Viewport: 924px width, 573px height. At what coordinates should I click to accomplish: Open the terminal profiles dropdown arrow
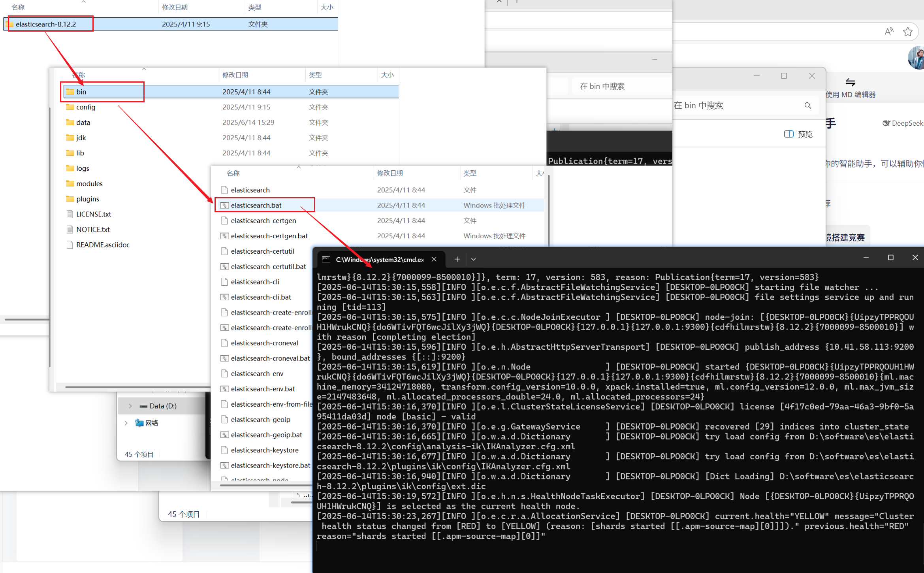[473, 259]
